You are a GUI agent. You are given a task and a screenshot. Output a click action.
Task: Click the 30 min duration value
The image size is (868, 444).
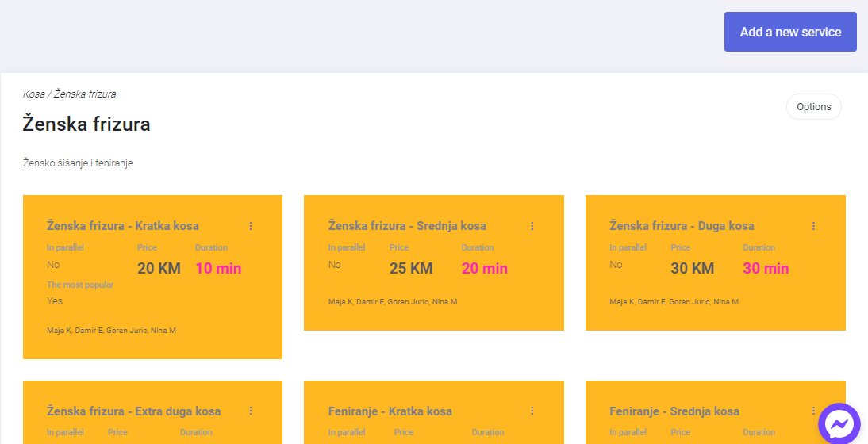pyautogui.click(x=766, y=268)
